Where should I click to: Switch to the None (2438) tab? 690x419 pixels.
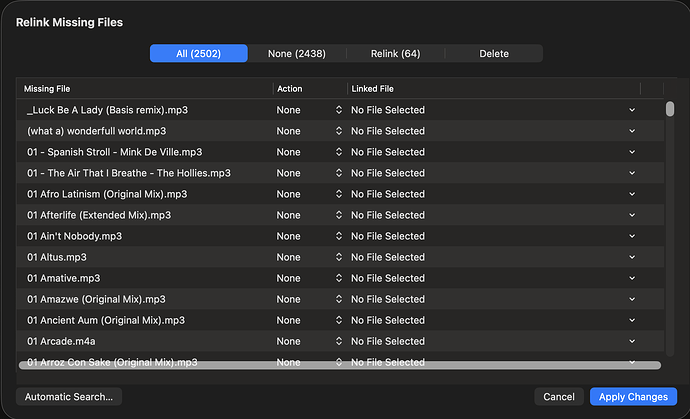coord(297,54)
